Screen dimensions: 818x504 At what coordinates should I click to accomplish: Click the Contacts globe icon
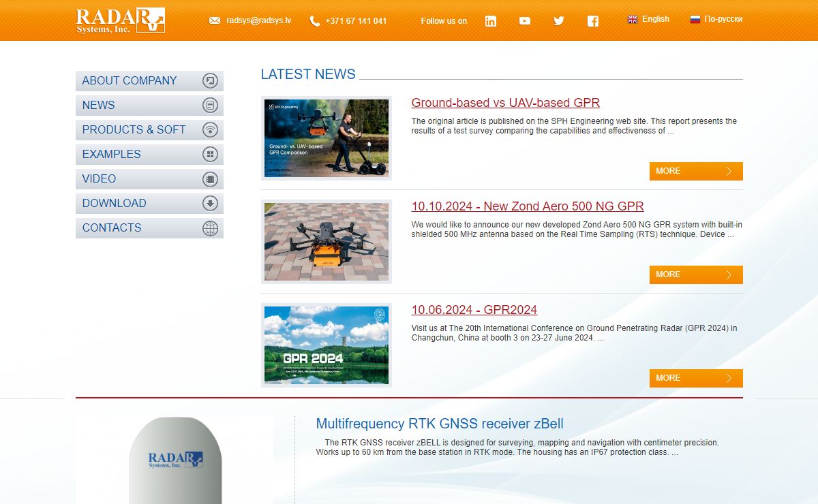[211, 228]
